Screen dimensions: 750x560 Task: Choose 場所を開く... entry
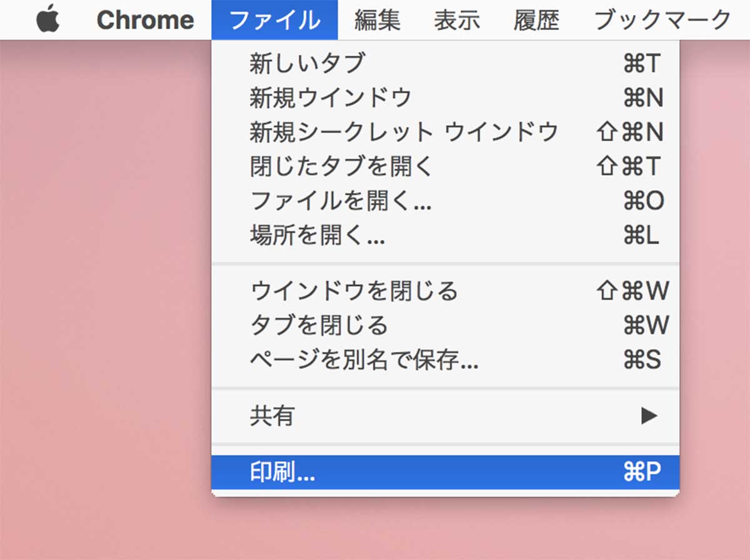pyautogui.click(x=446, y=236)
